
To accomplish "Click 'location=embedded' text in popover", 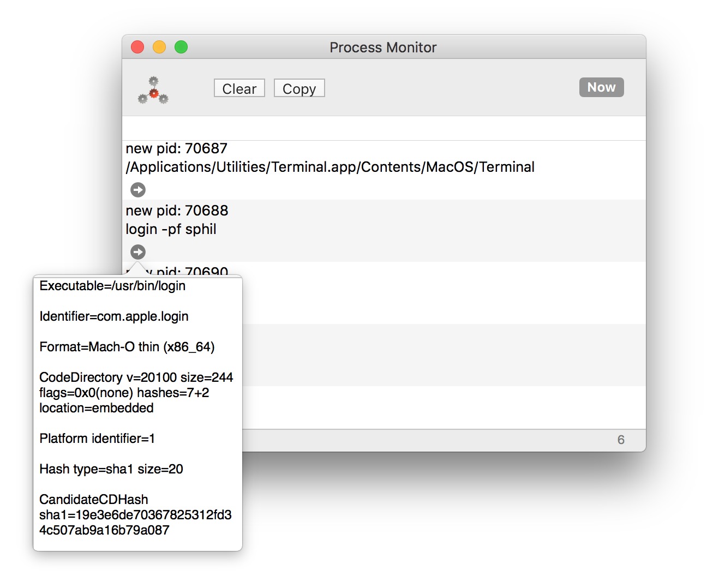I will (x=97, y=408).
